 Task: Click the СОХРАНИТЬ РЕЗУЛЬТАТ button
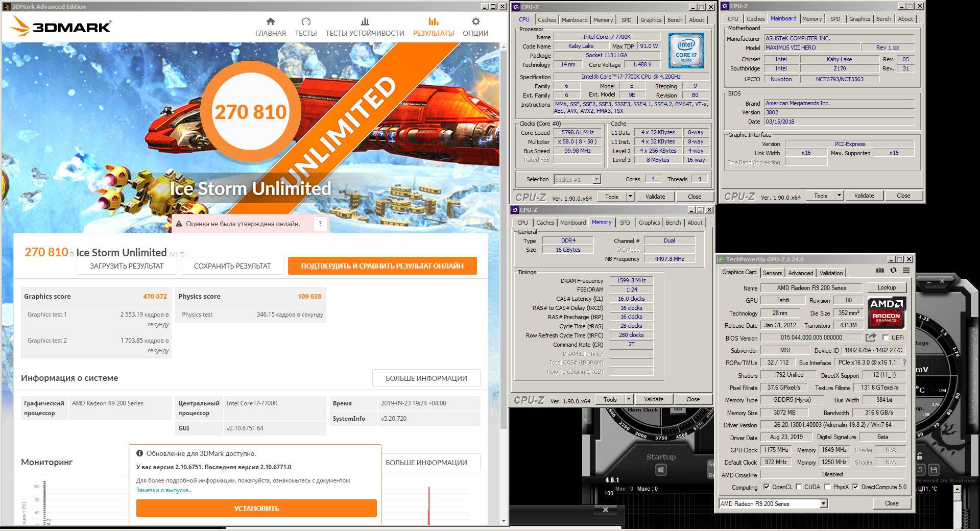[232, 266]
